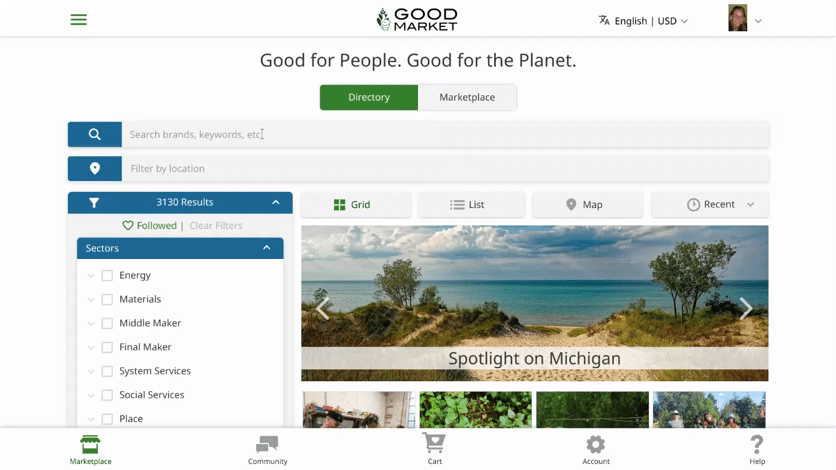Image resolution: width=836 pixels, height=470 pixels.
Task: Tick the Social Services checkbox
Action: (107, 395)
